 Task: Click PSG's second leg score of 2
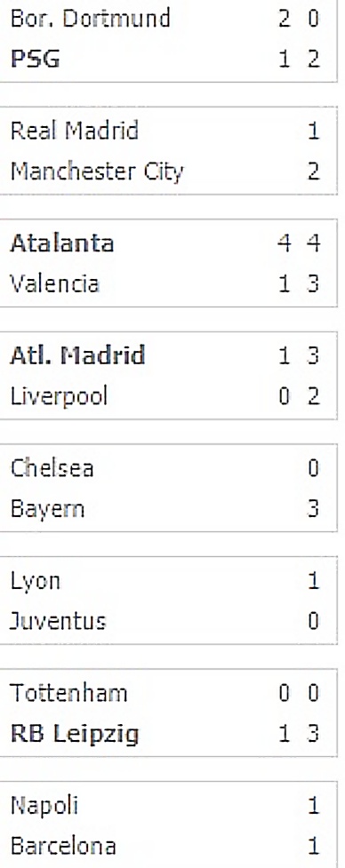click(x=314, y=60)
